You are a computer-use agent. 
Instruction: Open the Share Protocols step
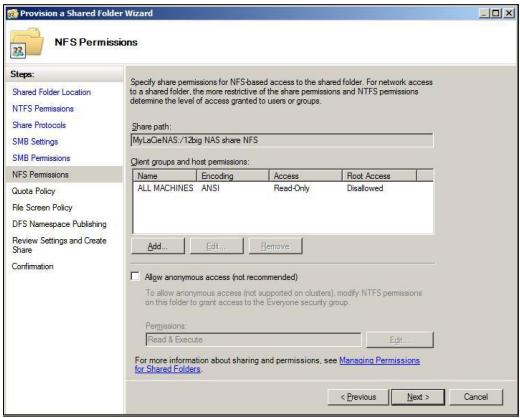click(x=39, y=125)
